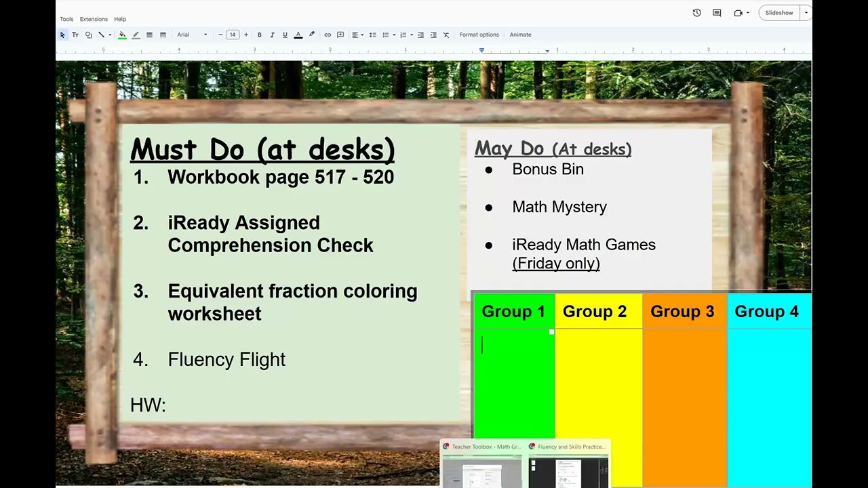
Task: Start the Slideshow
Action: coord(779,13)
